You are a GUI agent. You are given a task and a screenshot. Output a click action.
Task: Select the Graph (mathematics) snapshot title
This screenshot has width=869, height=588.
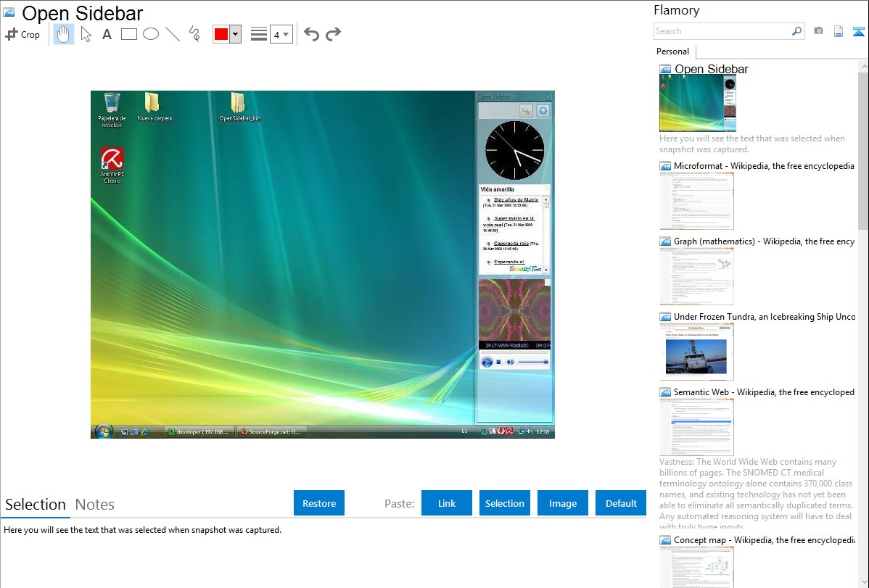coord(764,241)
